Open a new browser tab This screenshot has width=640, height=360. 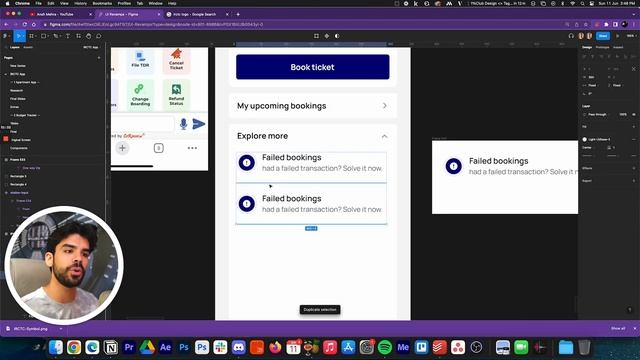click(238, 14)
